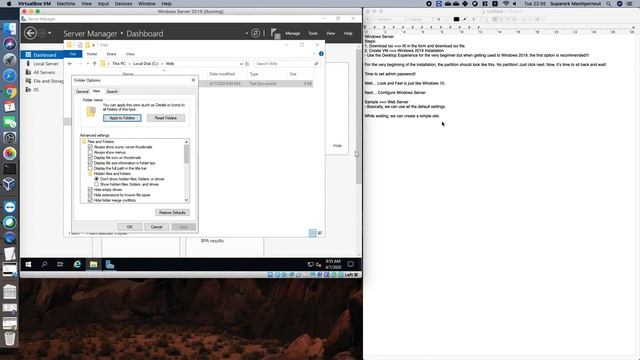Toggle Hide folder merge conflicts checkbox

click(90, 200)
